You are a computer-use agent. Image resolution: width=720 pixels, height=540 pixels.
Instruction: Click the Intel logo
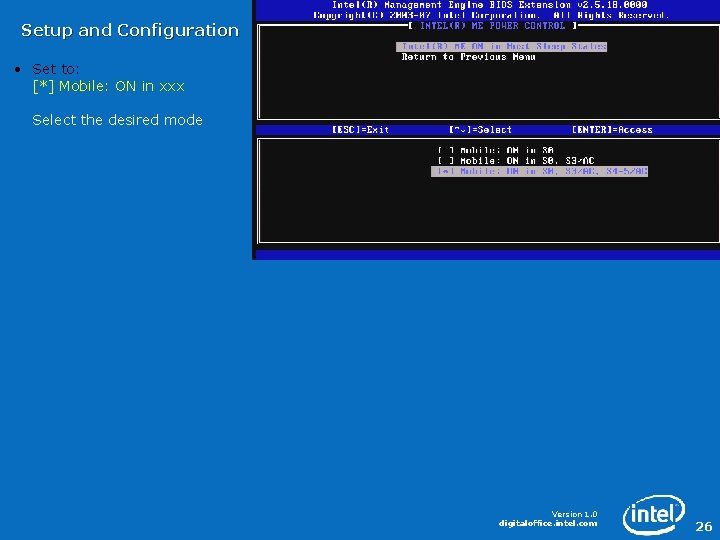tap(654, 515)
